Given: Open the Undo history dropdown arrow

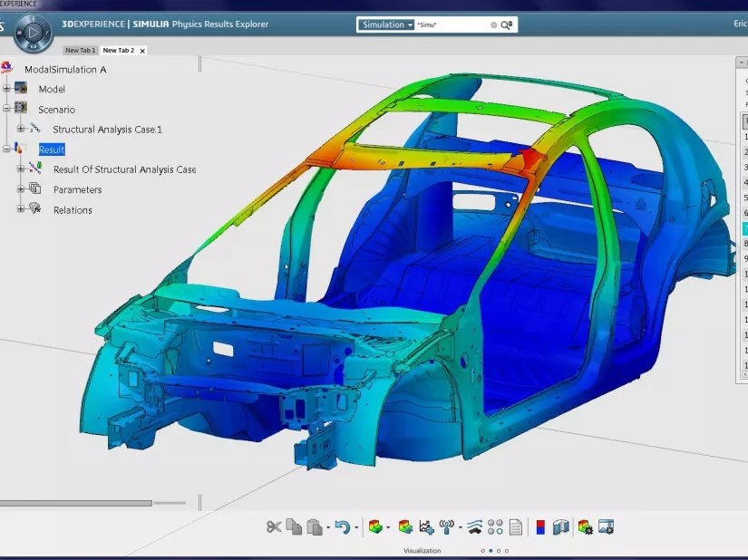Looking at the screenshot, I should 356,527.
